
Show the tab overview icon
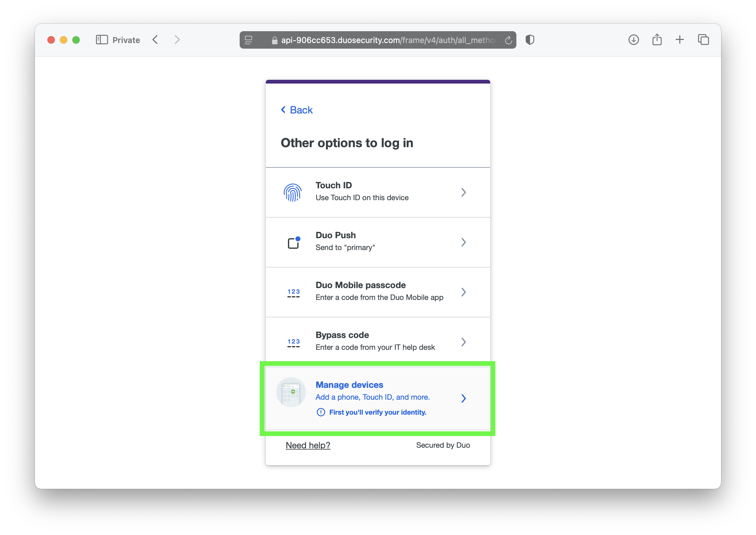tap(703, 40)
